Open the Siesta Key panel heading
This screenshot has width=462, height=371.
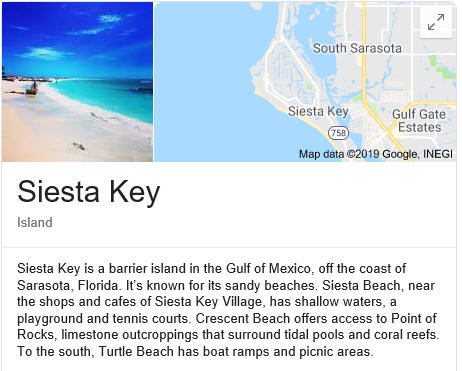[89, 192]
